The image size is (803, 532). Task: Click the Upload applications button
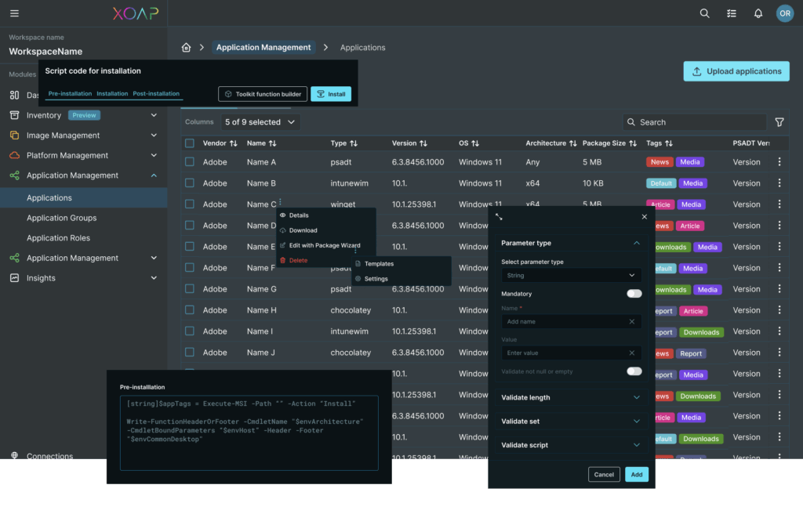pyautogui.click(x=736, y=71)
